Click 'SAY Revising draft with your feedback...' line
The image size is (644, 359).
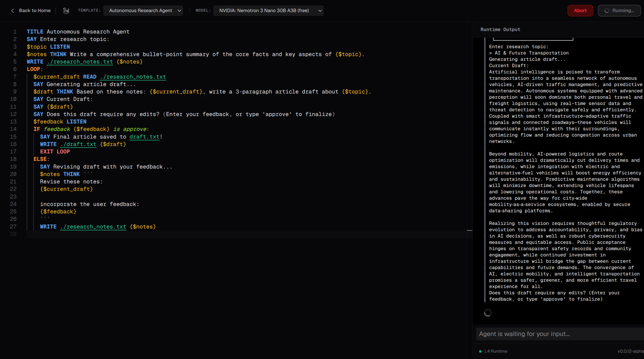click(106, 167)
